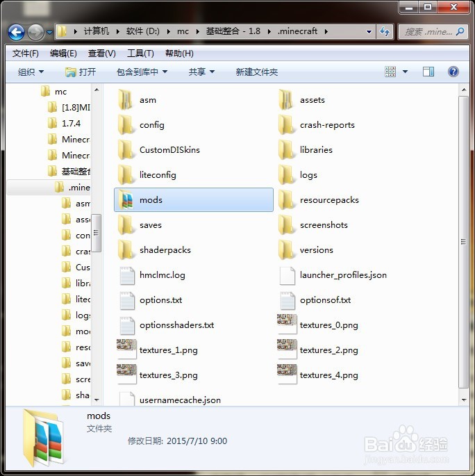Select textures_2.png thumbnail
This screenshot has height=476, width=475.
(287, 349)
